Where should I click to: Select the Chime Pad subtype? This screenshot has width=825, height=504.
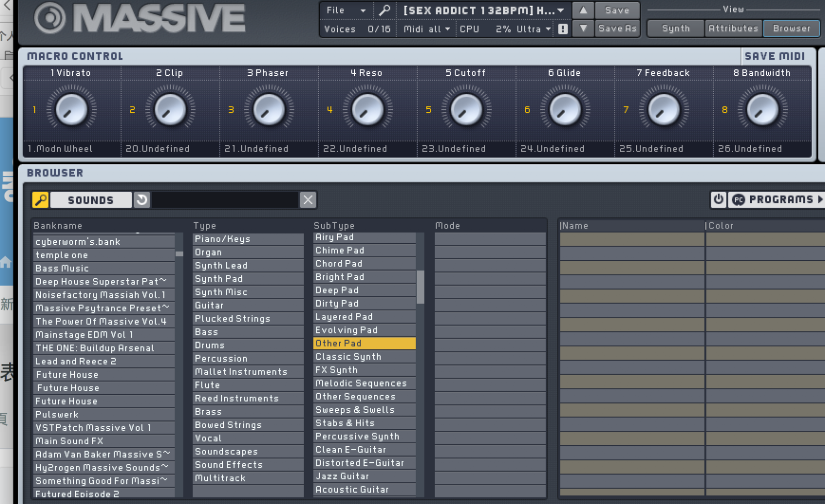point(365,250)
